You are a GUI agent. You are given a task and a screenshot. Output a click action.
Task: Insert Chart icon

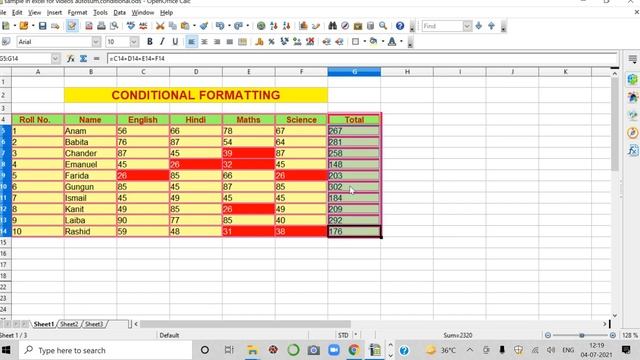pyautogui.click(x=303, y=26)
